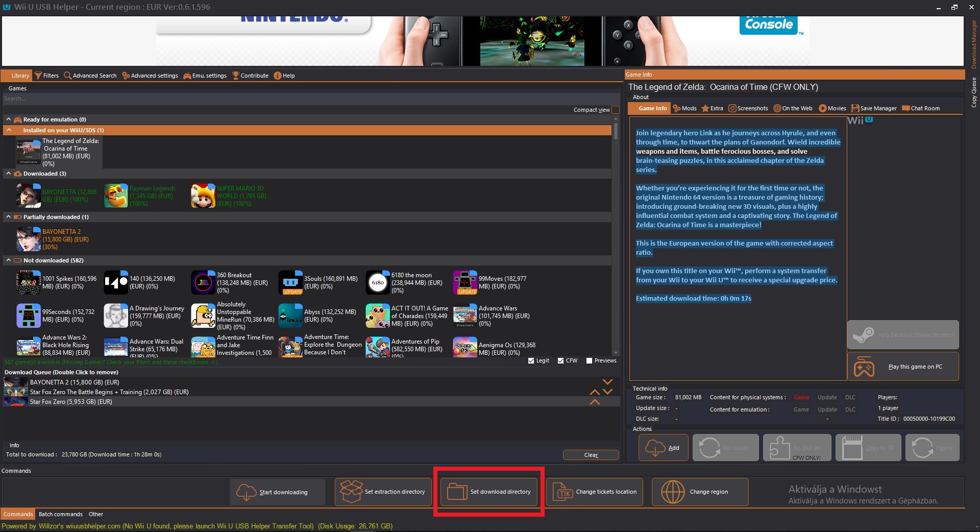This screenshot has height=532, width=980.
Task: Switch to Batch commands tab
Action: pyautogui.click(x=60, y=514)
